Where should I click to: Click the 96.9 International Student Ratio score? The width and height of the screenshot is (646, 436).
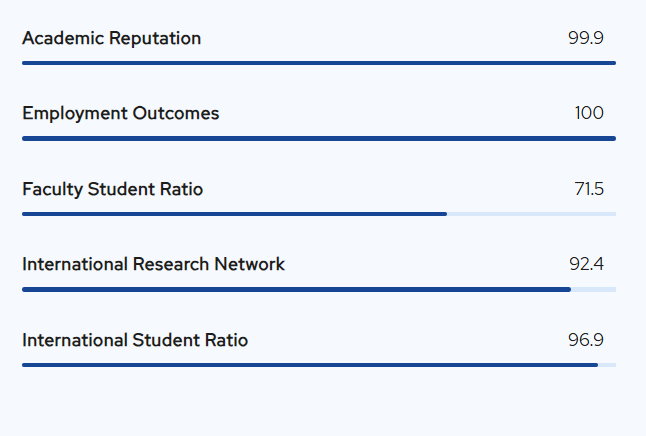[585, 341]
